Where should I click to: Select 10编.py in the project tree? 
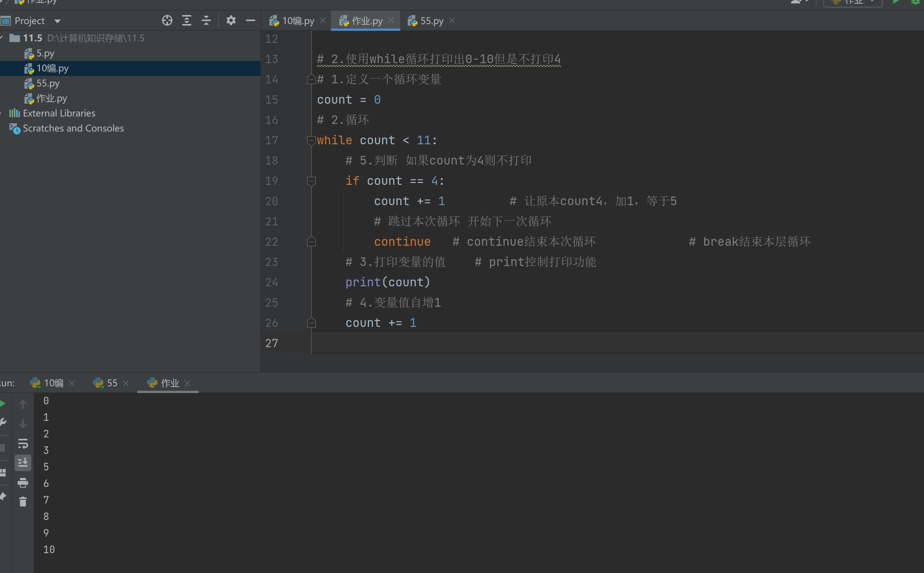(x=130, y=68)
